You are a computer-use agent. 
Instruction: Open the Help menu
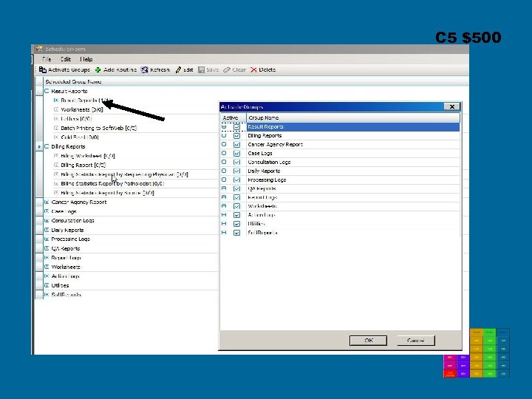point(86,59)
